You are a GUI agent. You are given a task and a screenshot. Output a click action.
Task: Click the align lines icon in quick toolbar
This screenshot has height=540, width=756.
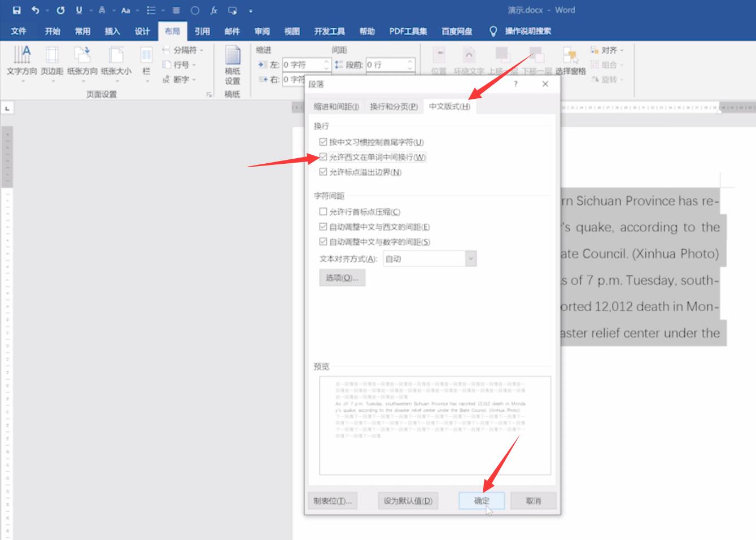click(x=176, y=10)
